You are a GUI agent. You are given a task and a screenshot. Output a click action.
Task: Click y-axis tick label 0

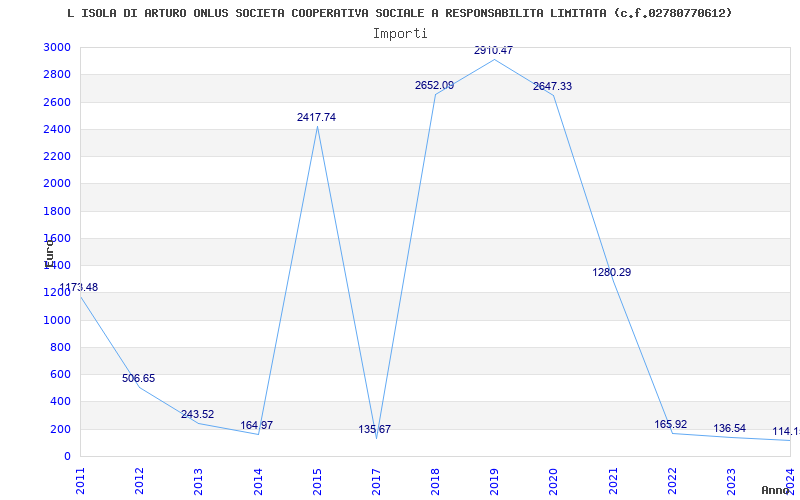coord(67,456)
